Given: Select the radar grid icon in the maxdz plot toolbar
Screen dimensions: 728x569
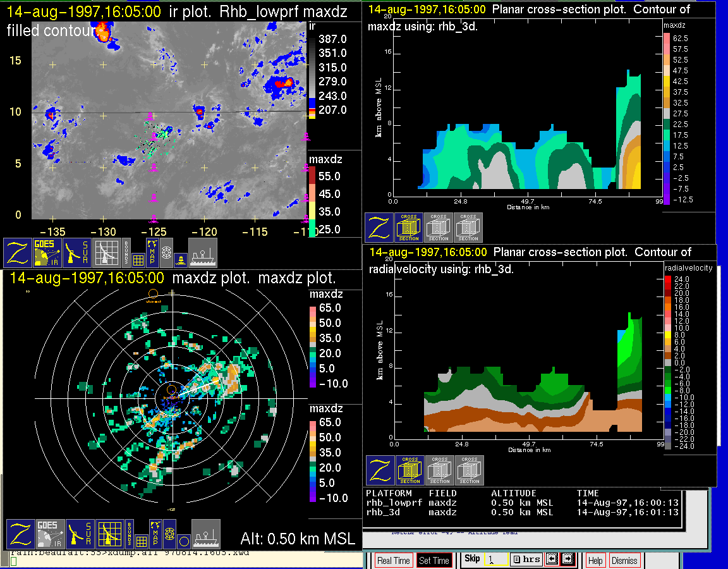Looking at the screenshot, I should [109, 534].
